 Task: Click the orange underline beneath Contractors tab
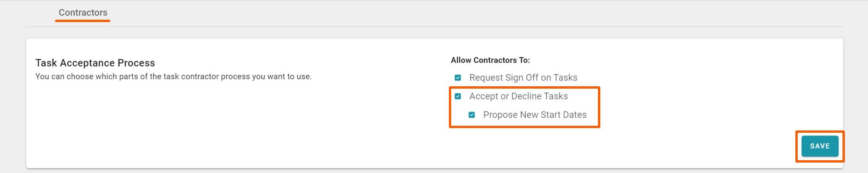83,21
